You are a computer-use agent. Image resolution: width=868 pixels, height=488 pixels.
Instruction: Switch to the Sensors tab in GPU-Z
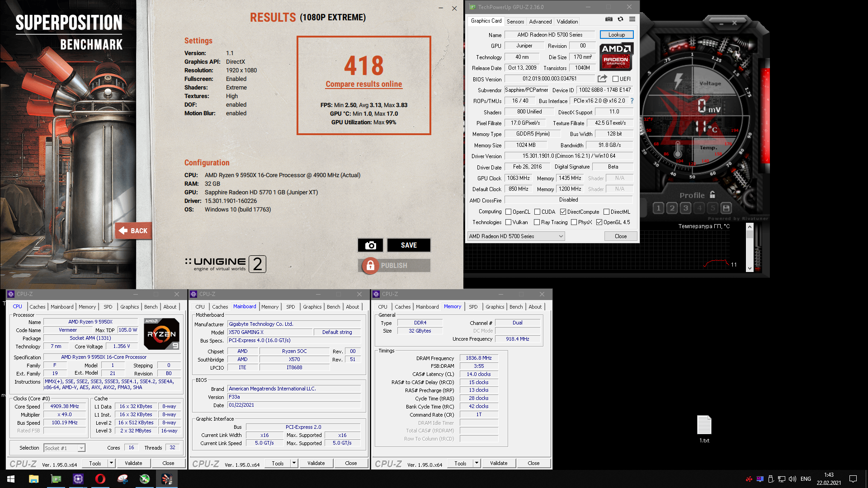(x=515, y=22)
